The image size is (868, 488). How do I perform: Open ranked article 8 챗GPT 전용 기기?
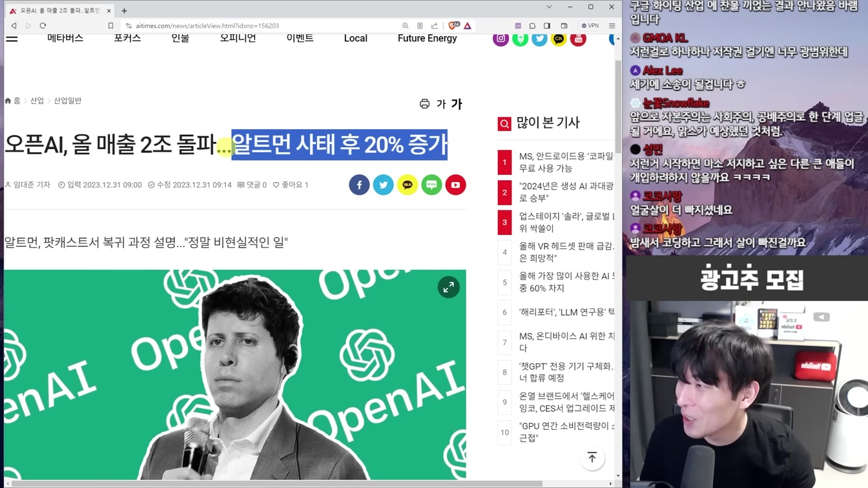point(566,372)
